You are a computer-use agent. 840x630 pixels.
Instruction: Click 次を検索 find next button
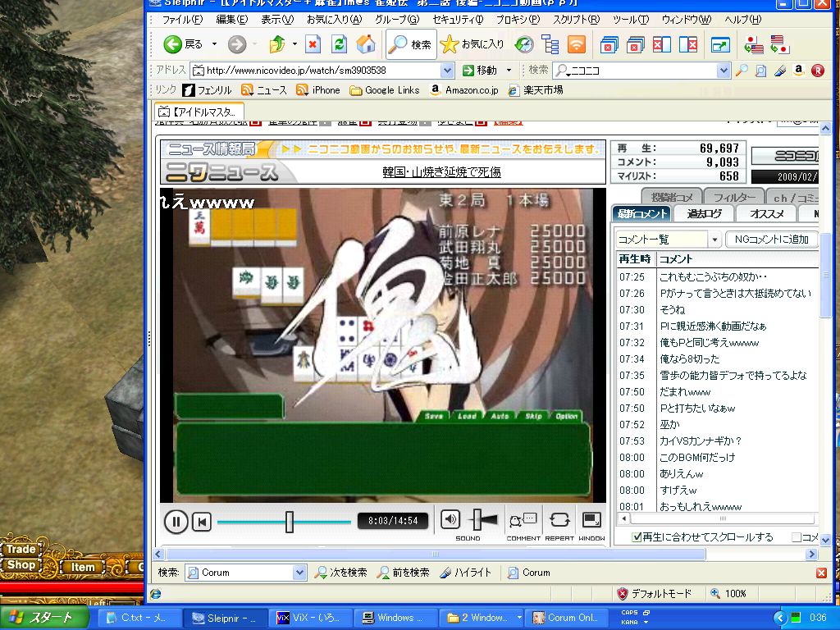coord(340,573)
